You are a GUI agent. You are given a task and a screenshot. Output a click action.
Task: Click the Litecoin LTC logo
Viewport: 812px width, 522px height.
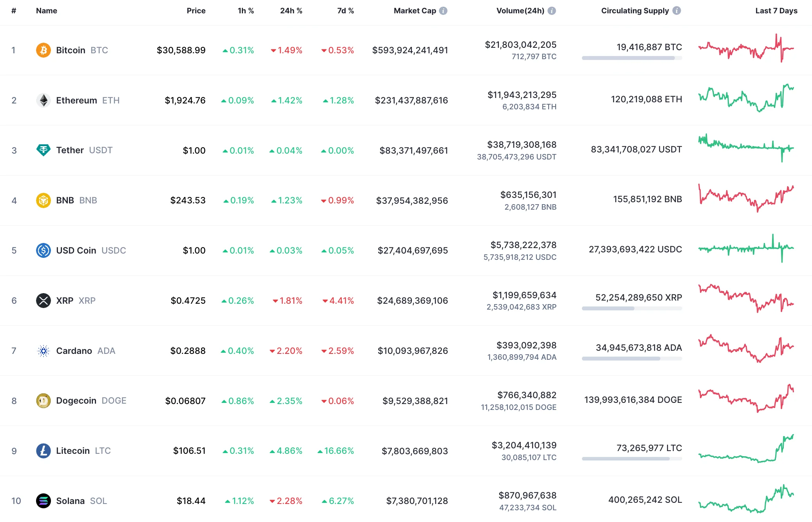point(44,451)
